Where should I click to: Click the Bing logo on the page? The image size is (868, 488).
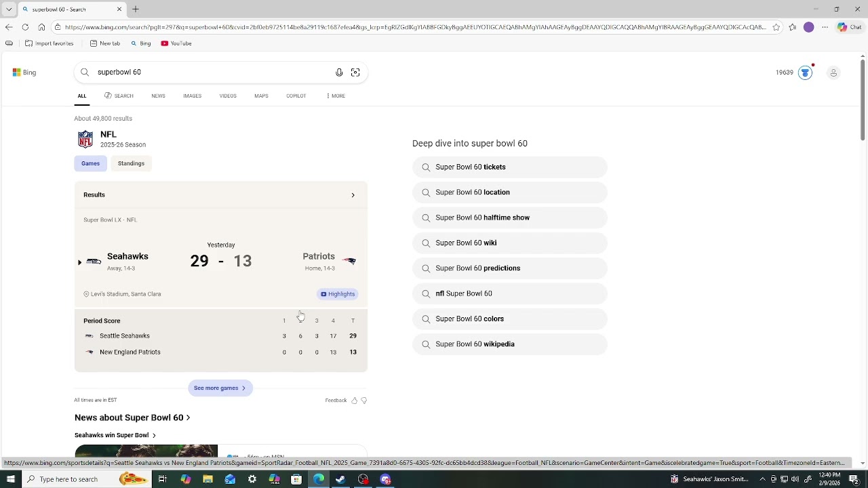(x=24, y=73)
